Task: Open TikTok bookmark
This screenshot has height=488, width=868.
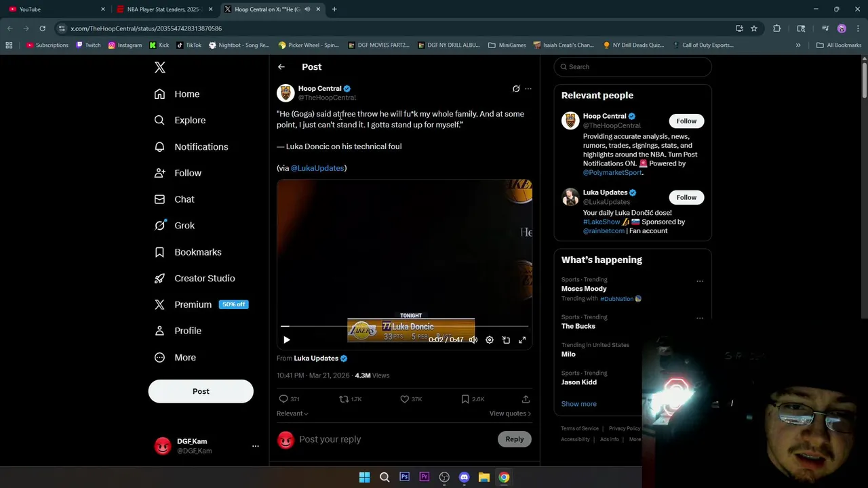Action: (189, 45)
